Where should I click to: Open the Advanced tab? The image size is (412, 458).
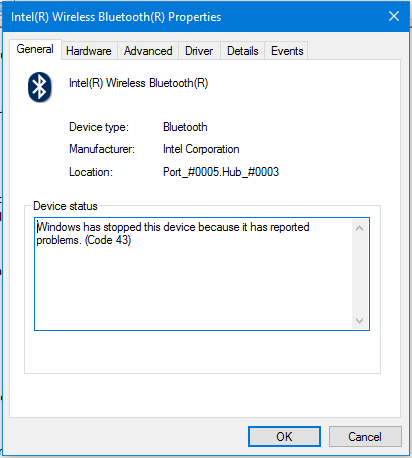[148, 51]
